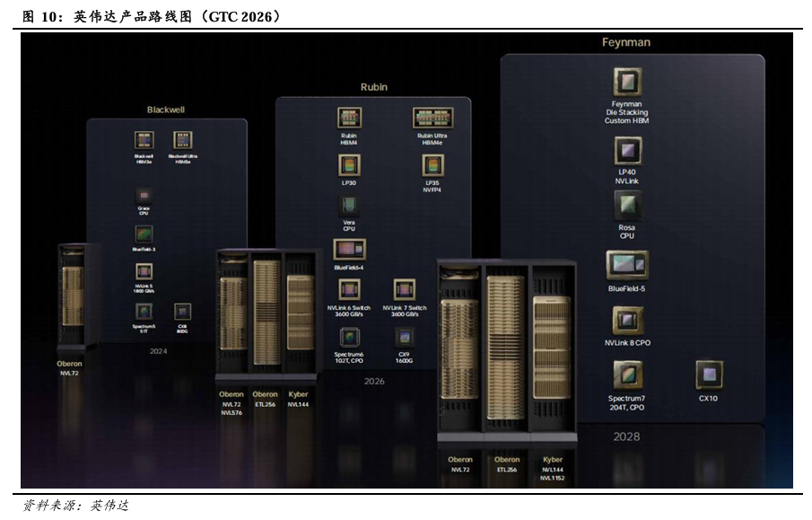Click the Feynman generation heading
The height and width of the screenshot is (520, 812).
(626, 42)
